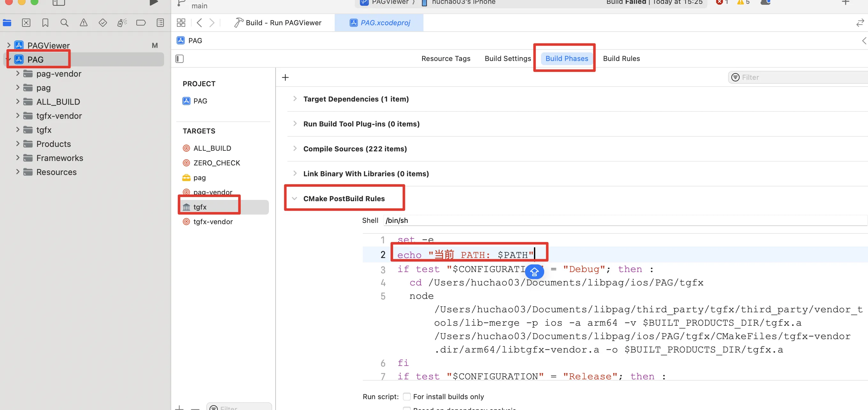This screenshot has height=410, width=868.
Task: Click the PAGViewer scheme selector
Action: point(385,2)
